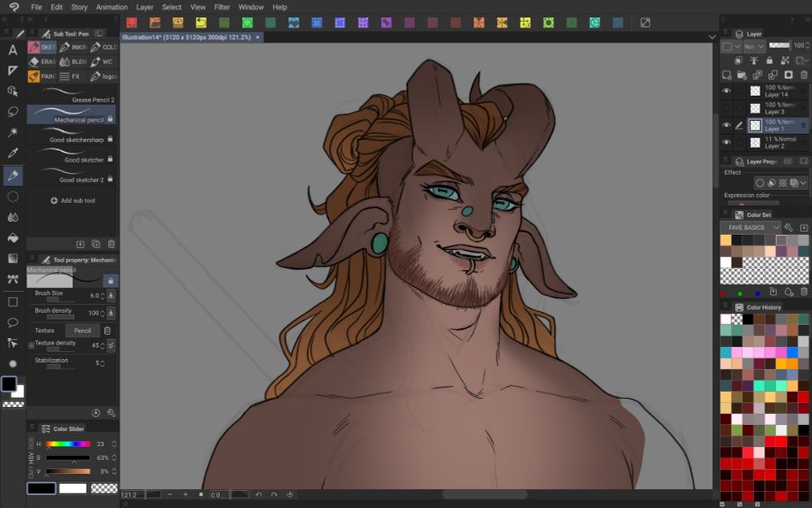Select Layer 14 thumbnail

[755, 91]
